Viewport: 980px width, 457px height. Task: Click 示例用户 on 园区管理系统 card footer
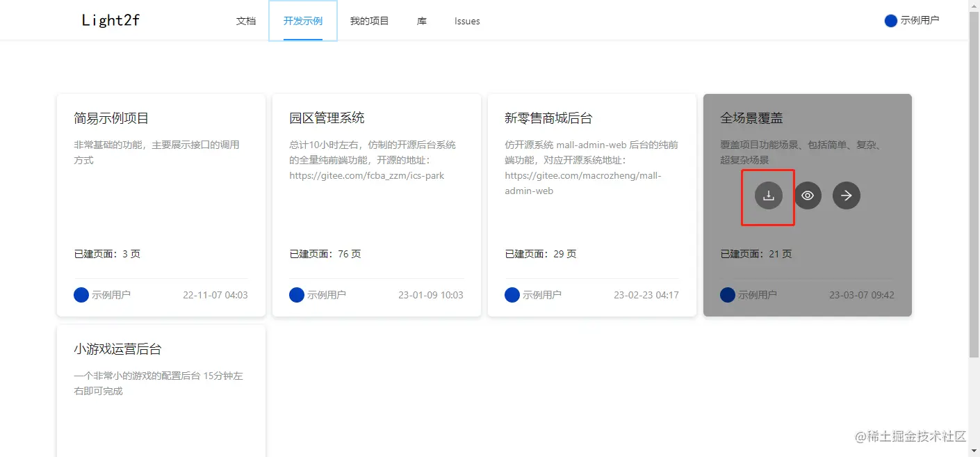click(327, 295)
